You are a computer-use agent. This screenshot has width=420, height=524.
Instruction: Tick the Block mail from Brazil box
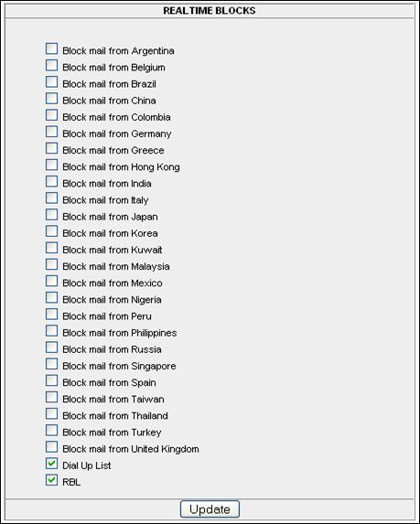coord(51,82)
